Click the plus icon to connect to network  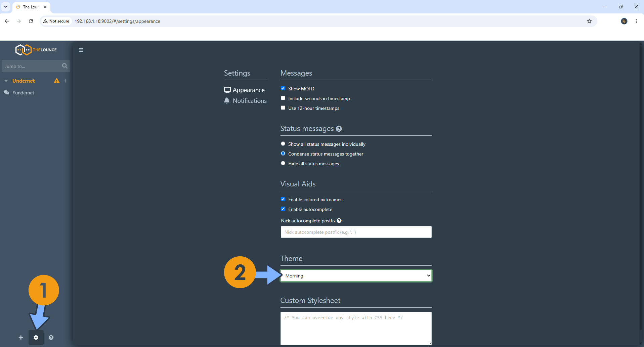21,338
